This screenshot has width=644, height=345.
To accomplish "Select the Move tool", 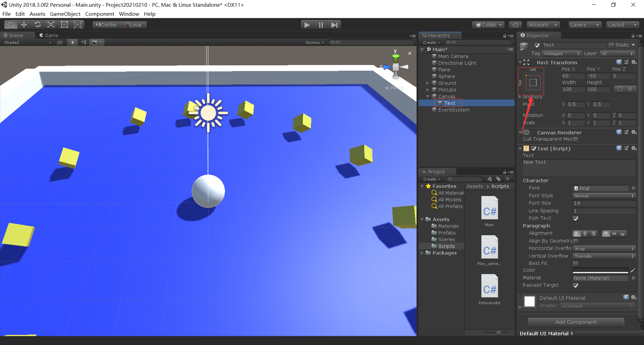I will tap(24, 24).
